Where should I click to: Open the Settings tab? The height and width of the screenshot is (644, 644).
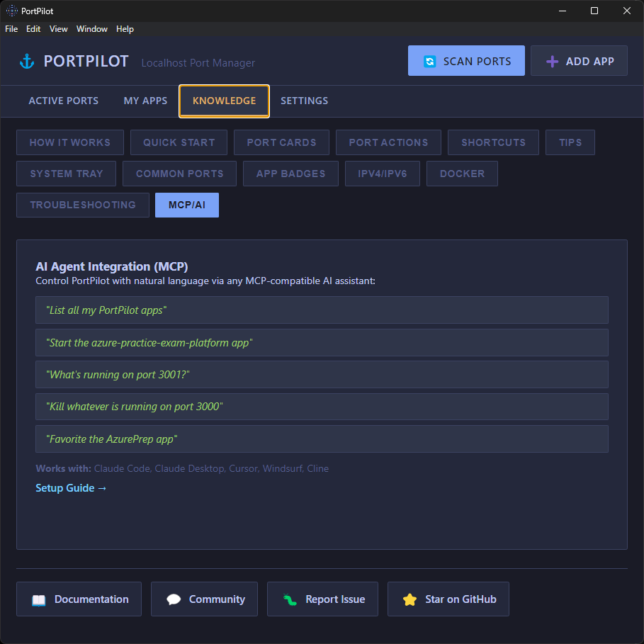(x=304, y=101)
